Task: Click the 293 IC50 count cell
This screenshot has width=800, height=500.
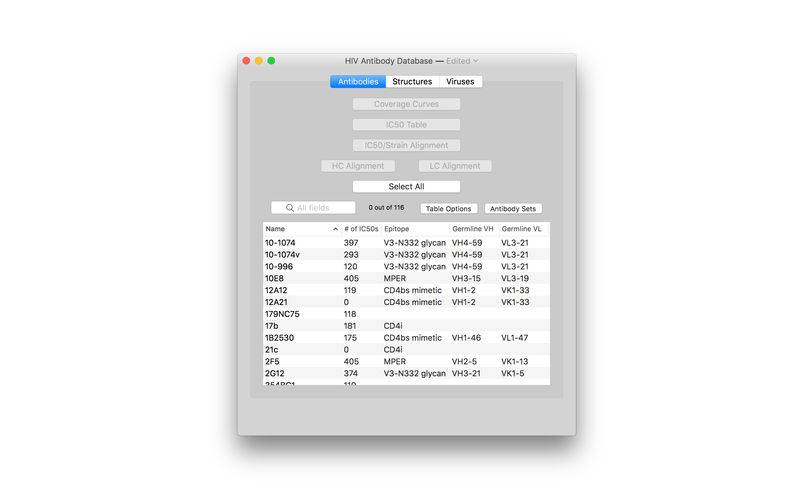Action: 351,255
